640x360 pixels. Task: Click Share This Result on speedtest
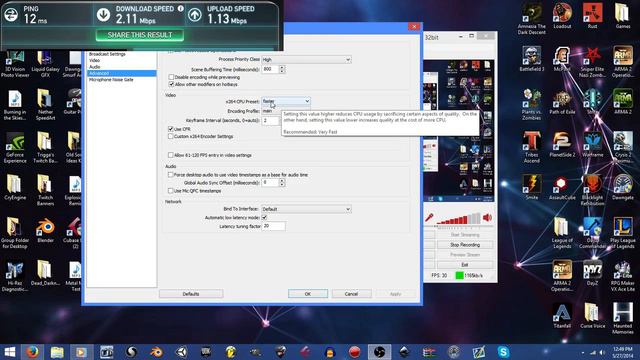coord(140,35)
